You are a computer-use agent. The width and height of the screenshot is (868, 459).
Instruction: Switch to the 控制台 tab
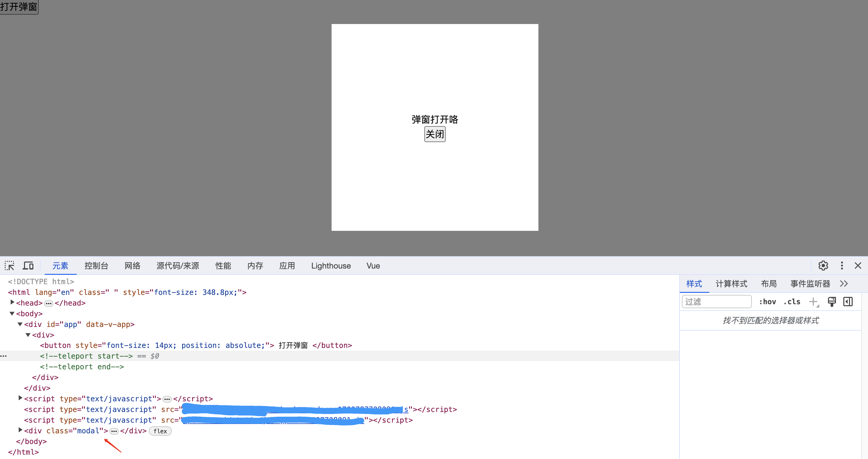click(96, 266)
